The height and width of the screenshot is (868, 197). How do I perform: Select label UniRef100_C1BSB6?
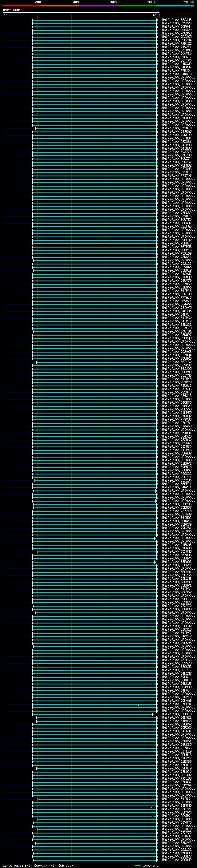[177, 761]
